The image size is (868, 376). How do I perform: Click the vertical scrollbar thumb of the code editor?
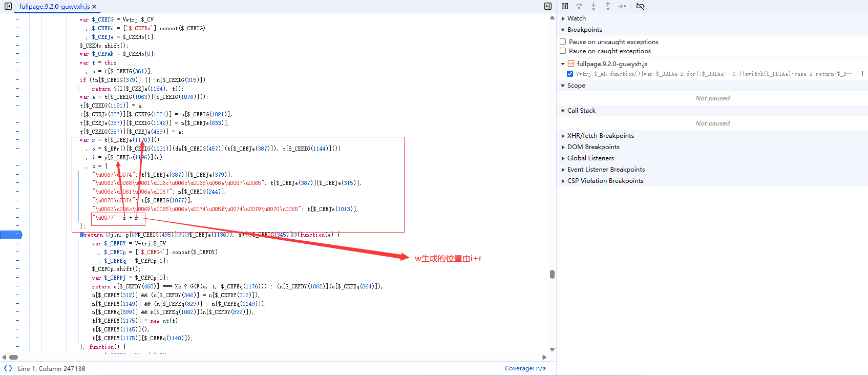(552, 274)
